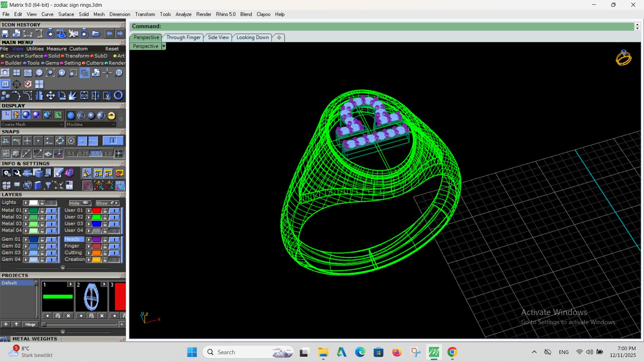
Task: Click the blue ring torus tool icon
Action: 118,96
